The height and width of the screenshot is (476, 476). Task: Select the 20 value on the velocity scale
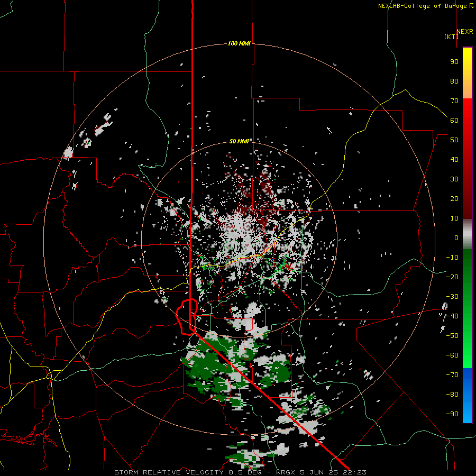(454, 198)
